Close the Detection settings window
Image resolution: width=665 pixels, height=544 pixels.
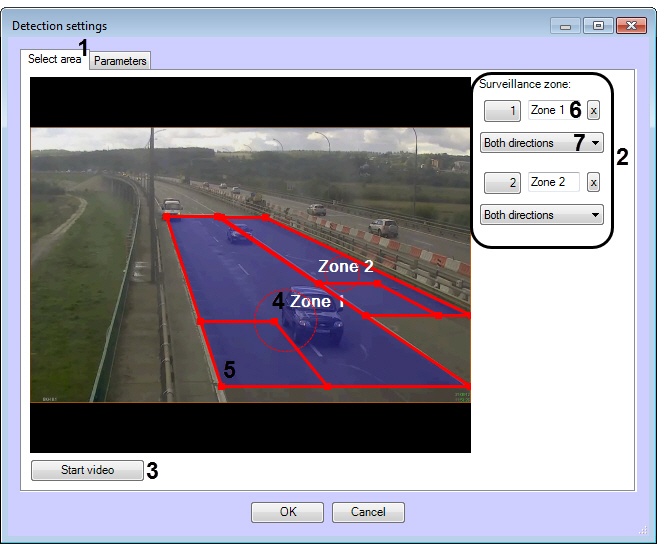pos(631,26)
